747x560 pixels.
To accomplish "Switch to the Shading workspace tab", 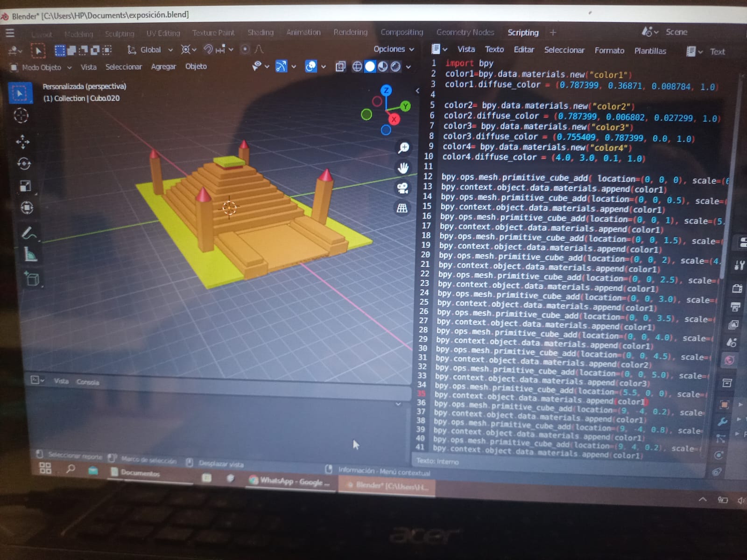I will point(260,33).
